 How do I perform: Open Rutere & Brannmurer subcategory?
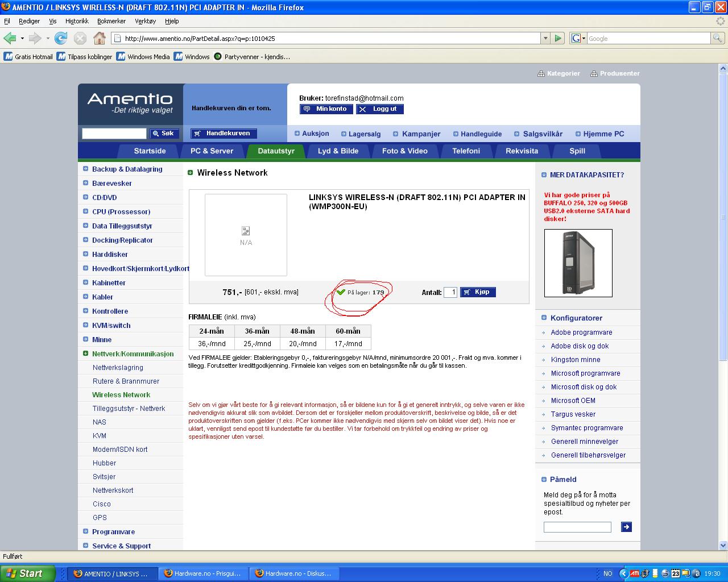126,381
